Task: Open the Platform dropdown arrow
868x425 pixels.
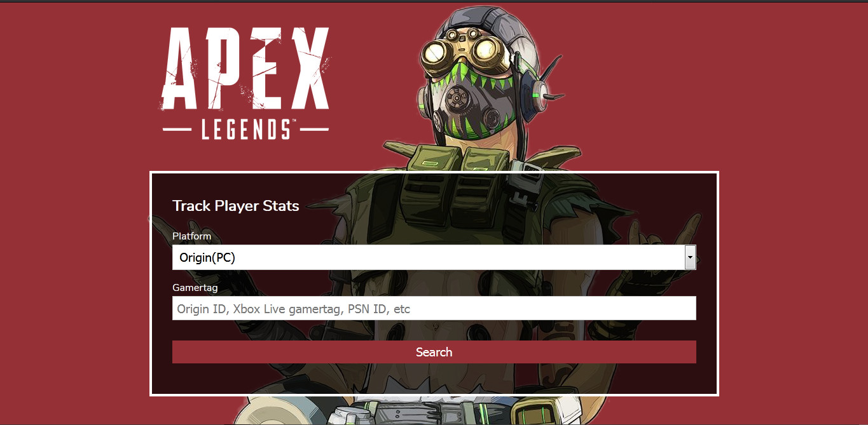Action: [x=690, y=257]
